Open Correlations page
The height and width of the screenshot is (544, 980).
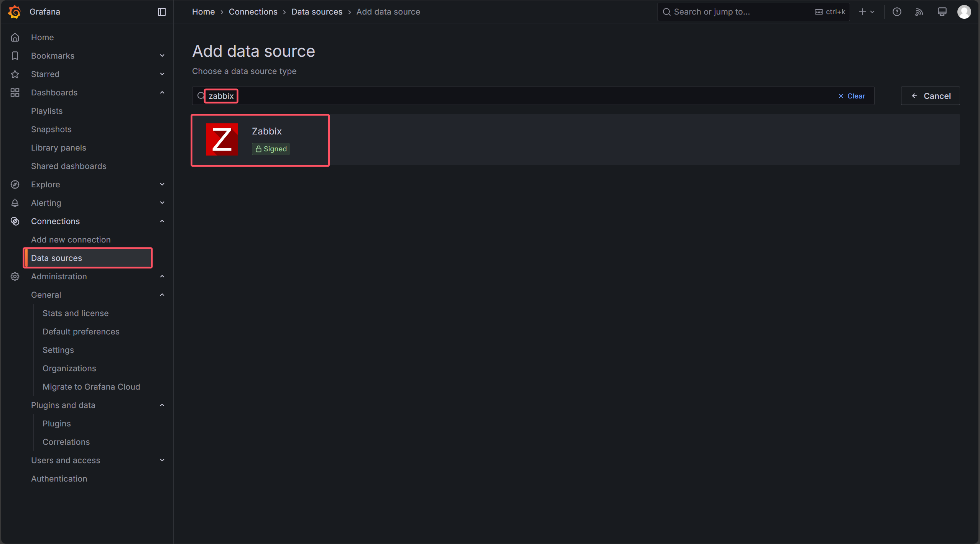tap(66, 442)
